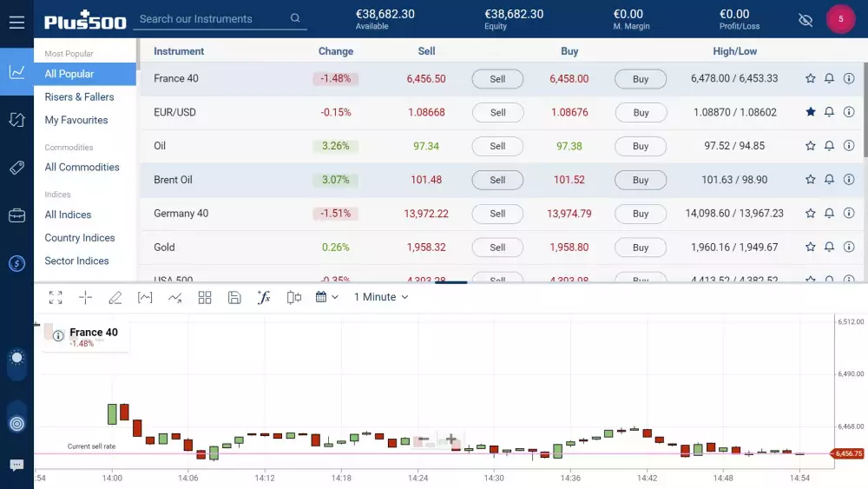
Task: Favourite Oil with its star
Action: click(x=811, y=146)
